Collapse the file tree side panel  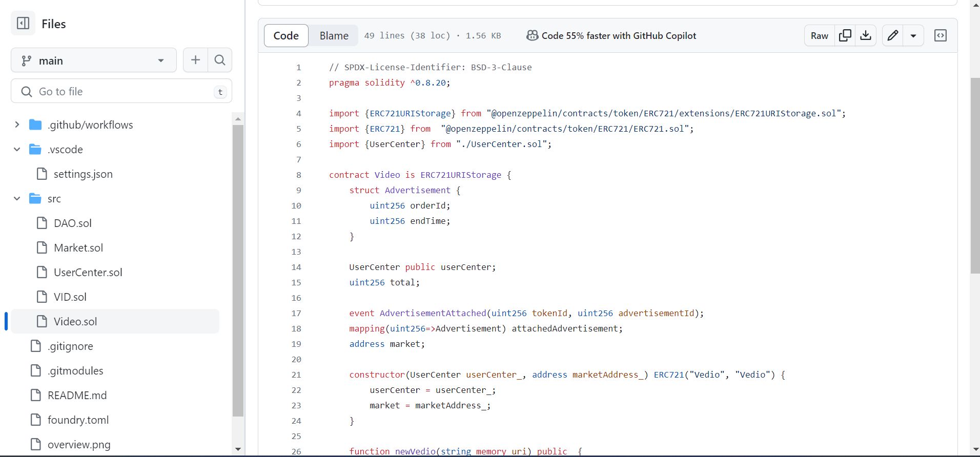[x=23, y=23]
